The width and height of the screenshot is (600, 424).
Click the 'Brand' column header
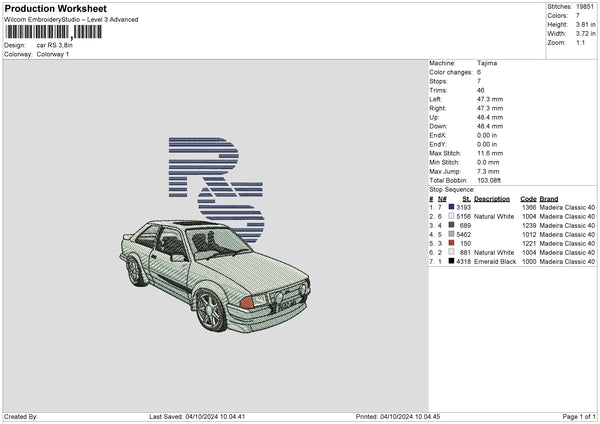pyautogui.click(x=549, y=199)
